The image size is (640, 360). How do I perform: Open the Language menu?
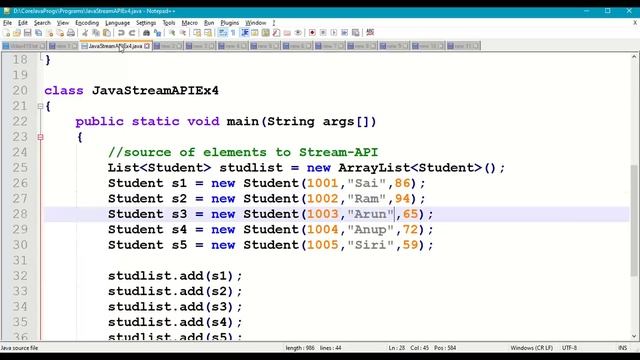pos(117,23)
